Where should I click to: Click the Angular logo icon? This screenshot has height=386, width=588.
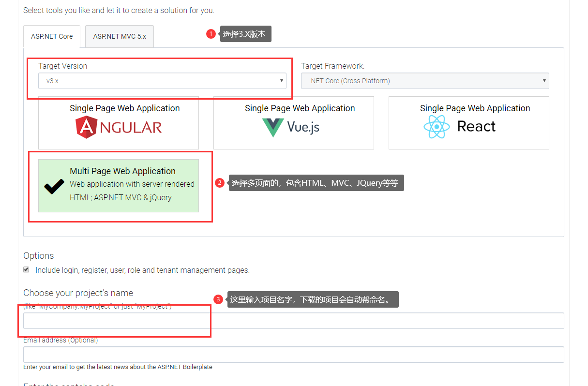pyautogui.click(x=119, y=127)
